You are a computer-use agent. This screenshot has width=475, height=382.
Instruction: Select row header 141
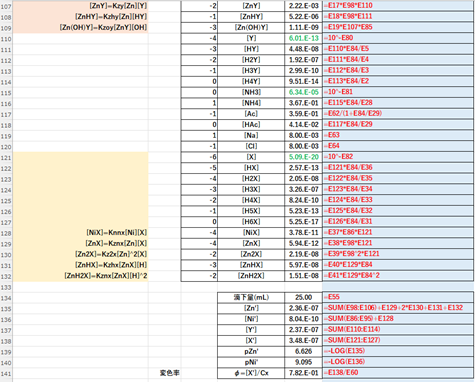[6, 373]
